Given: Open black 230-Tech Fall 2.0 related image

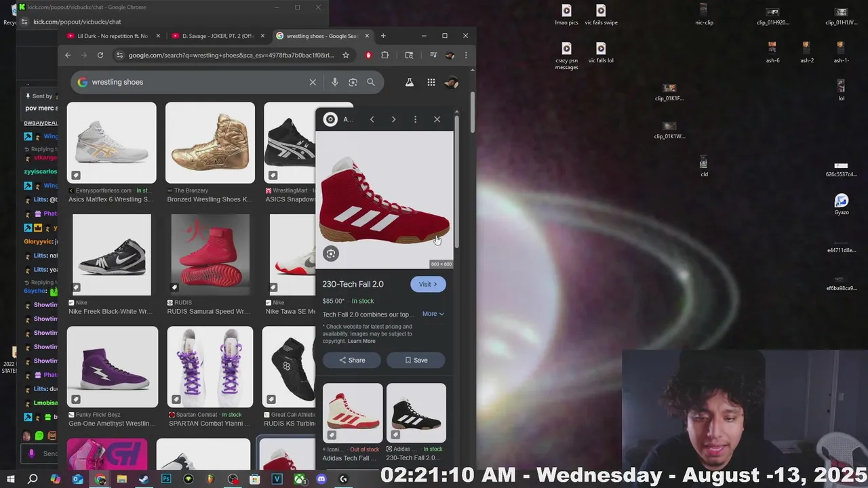Looking at the screenshot, I should (416, 413).
